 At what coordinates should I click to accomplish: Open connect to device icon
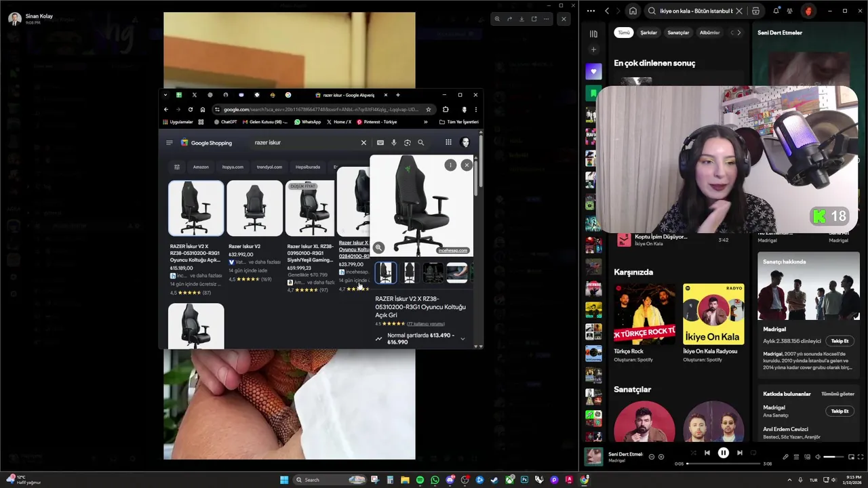coord(807,457)
